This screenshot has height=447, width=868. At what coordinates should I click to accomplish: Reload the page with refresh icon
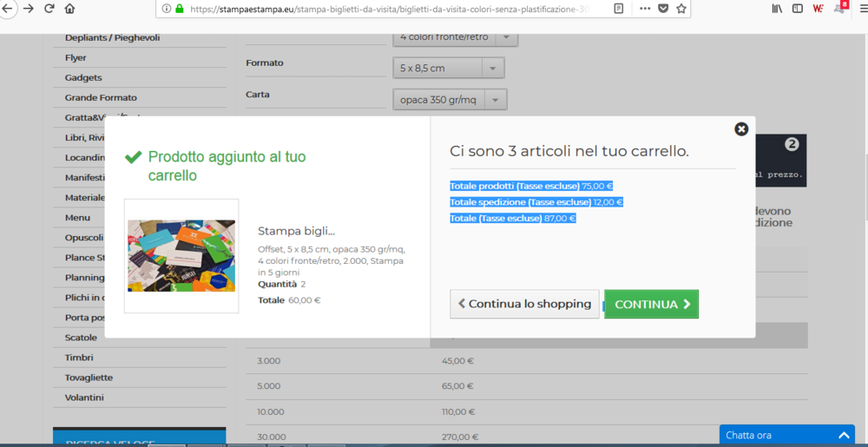(49, 9)
